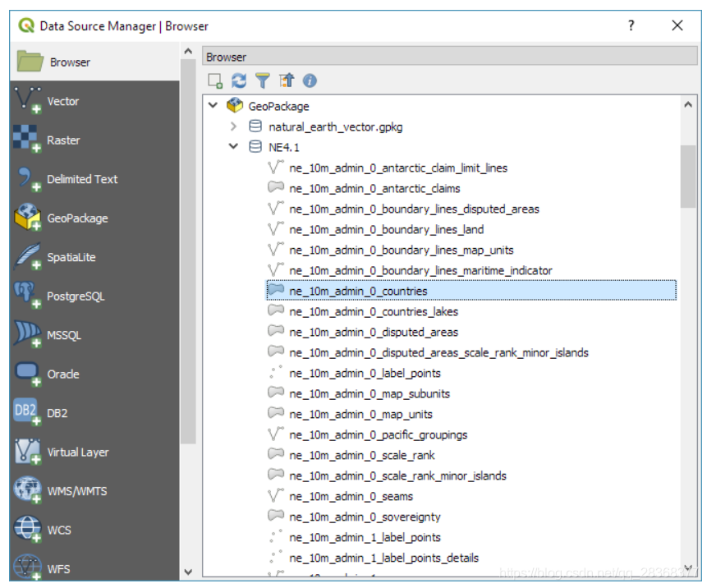Select ne_10m_admin_0_disputed_areas_scale_rank_minor_islands layer
Screen dimensions: 707x588
click(x=438, y=352)
